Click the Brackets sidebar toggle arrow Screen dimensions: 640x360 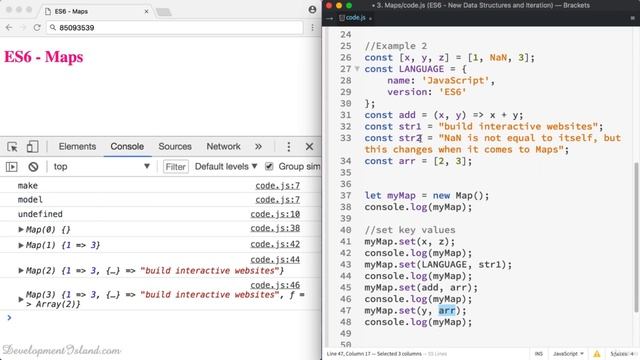pos(330,18)
